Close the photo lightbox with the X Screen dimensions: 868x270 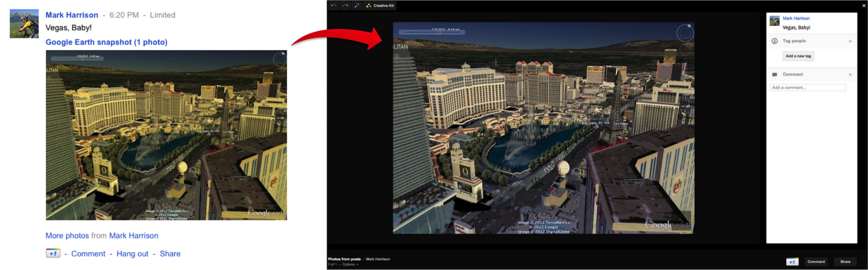pos(864,5)
